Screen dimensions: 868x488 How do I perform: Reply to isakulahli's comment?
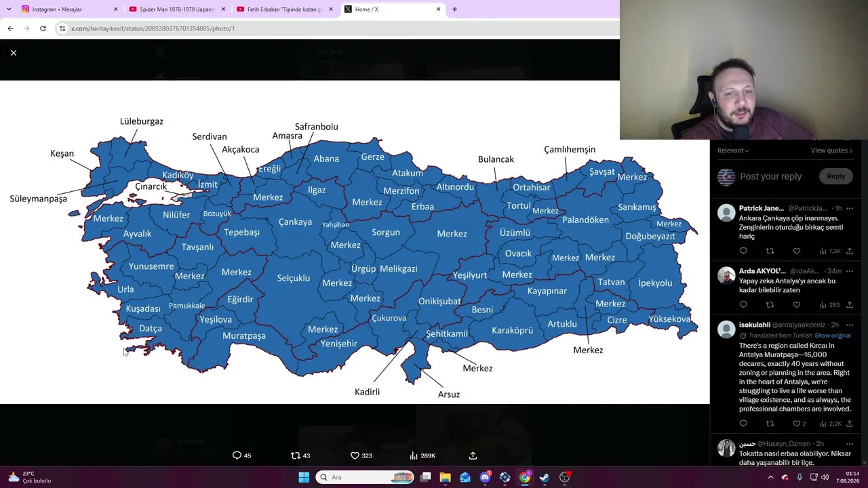(743, 424)
